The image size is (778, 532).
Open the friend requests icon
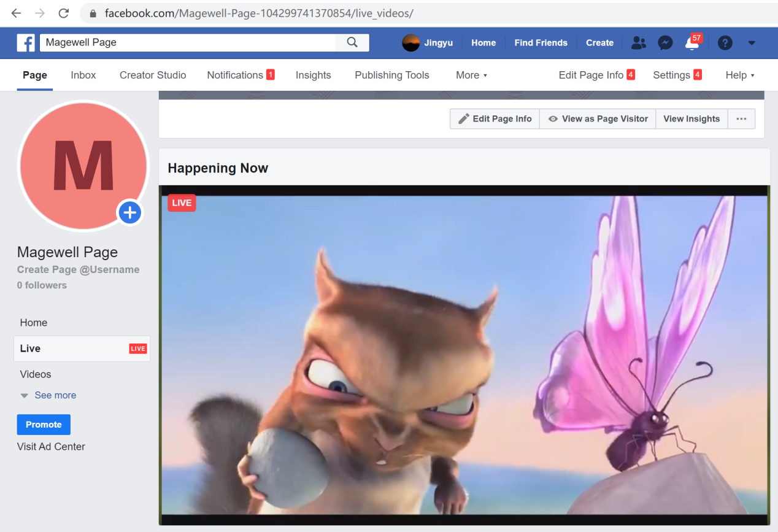[x=639, y=43]
